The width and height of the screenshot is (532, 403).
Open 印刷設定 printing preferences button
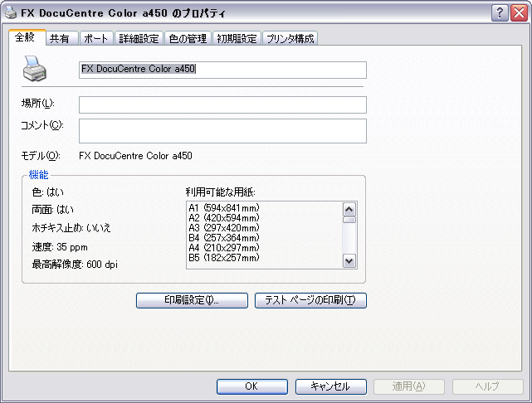click(x=192, y=300)
